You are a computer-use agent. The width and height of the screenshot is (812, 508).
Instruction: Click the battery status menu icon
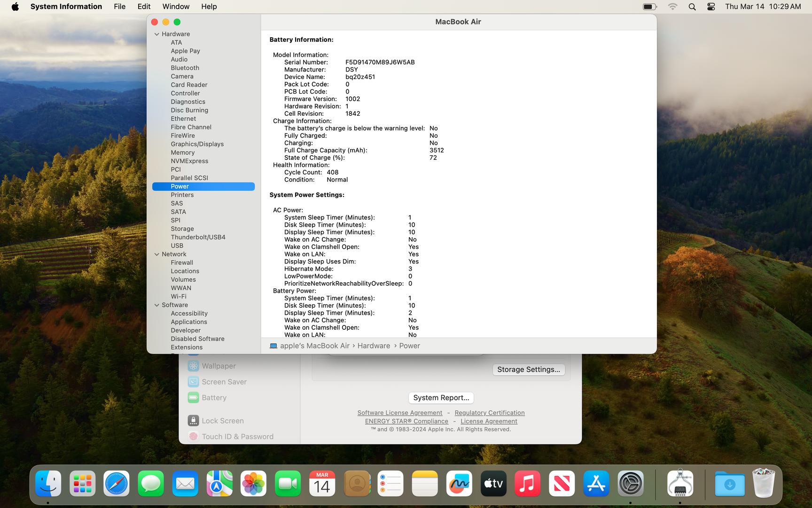click(649, 7)
